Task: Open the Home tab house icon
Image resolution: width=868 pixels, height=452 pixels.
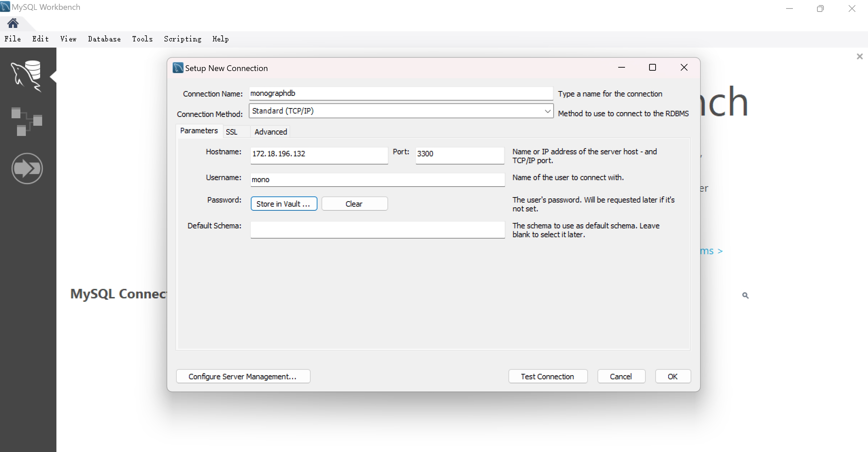Action: coord(13,23)
